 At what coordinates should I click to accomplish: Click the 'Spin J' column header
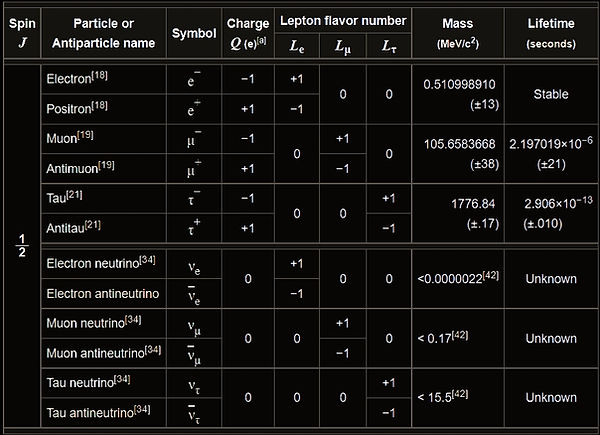coord(22,33)
